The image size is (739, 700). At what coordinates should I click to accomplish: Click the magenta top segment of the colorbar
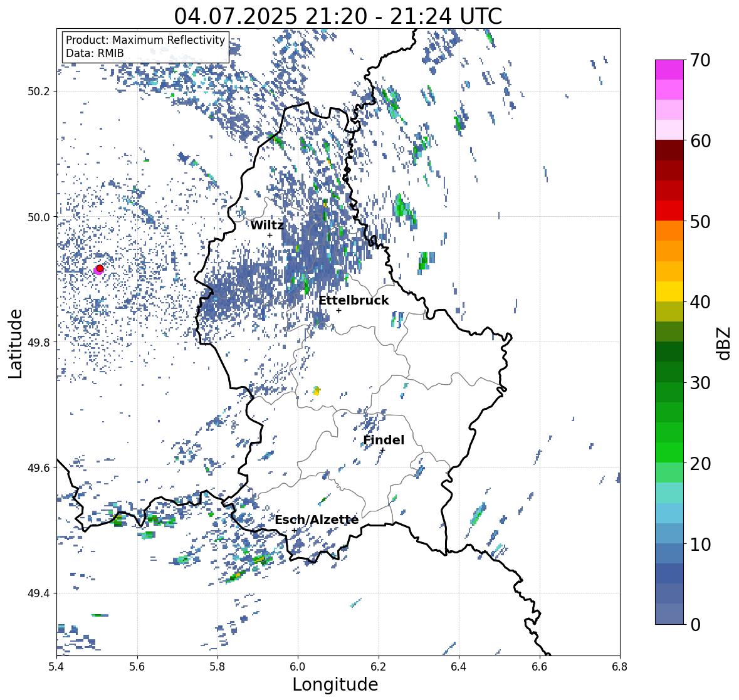click(669, 70)
